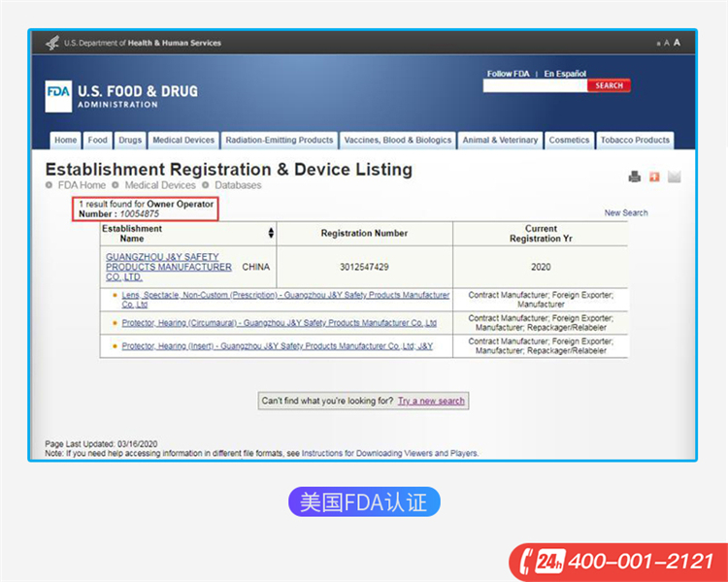The image size is (728, 582).
Task: Click the orange share icon
Action: [x=654, y=177]
